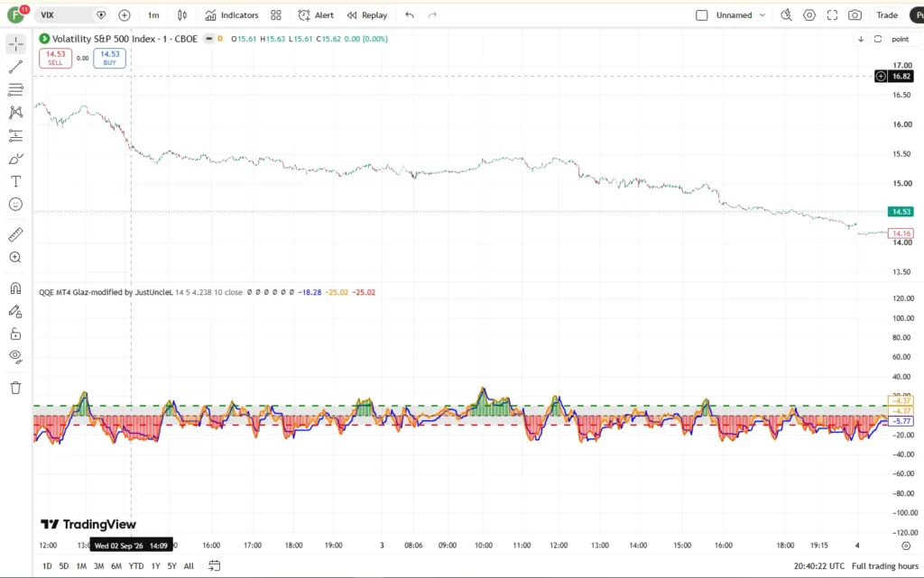Open the Indicators dialog
Viewport: 924px width, 578px height.
click(232, 15)
